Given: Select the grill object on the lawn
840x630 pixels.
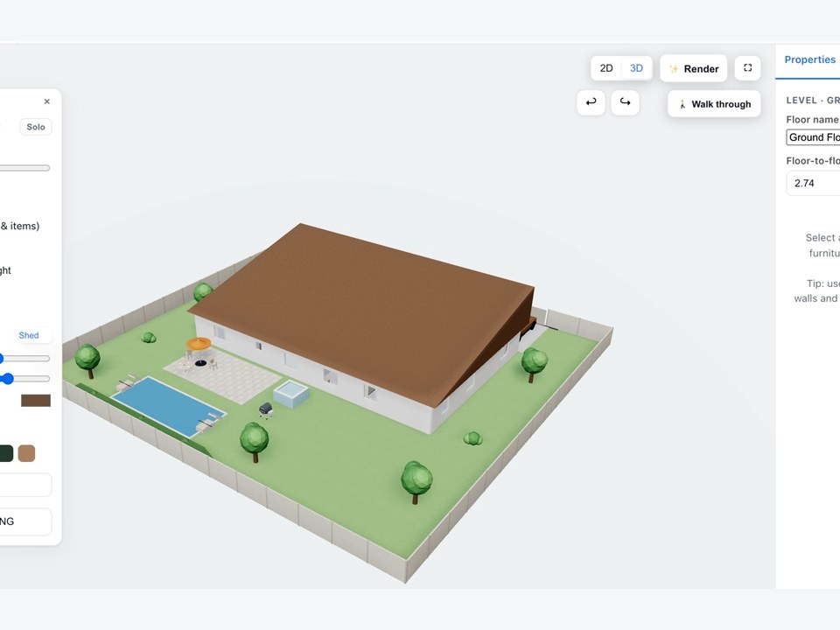Looking at the screenshot, I should pyautogui.click(x=266, y=409).
